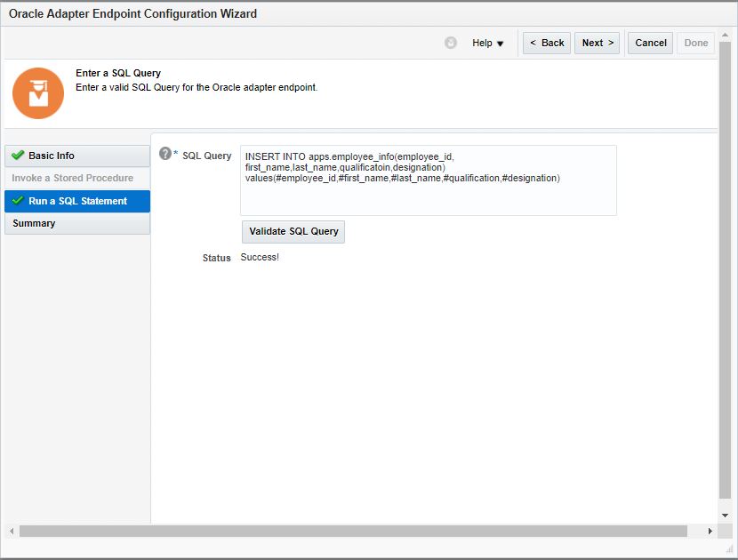The width and height of the screenshot is (738, 560).
Task: Click the SQL Query help question-mark icon
Action: (164, 154)
